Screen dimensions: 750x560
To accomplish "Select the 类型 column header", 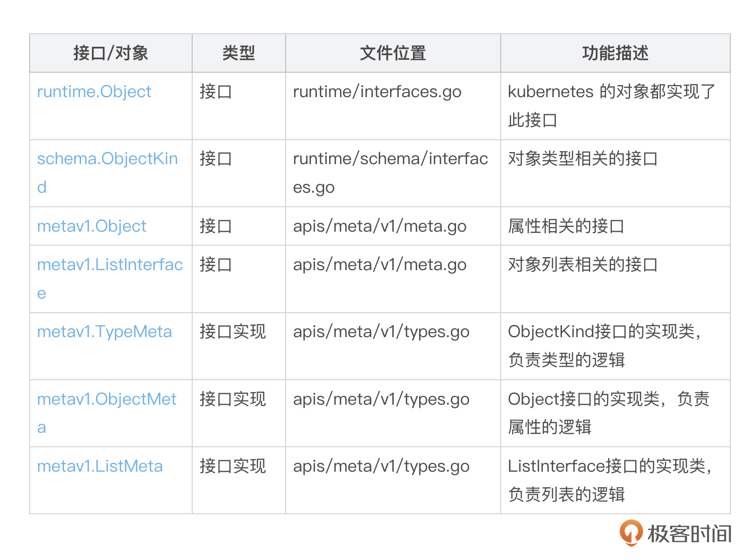I will coord(238,53).
